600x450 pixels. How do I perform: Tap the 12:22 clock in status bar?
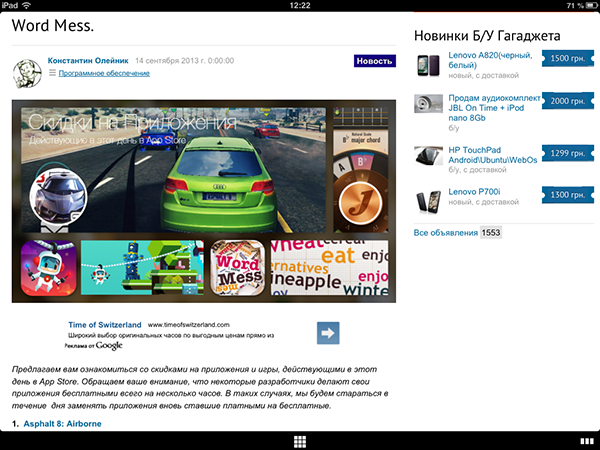point(300,5)
